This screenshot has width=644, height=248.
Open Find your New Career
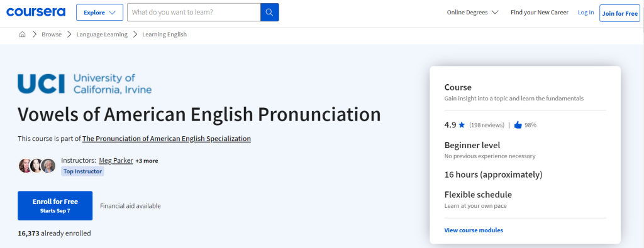click(539, 13)
